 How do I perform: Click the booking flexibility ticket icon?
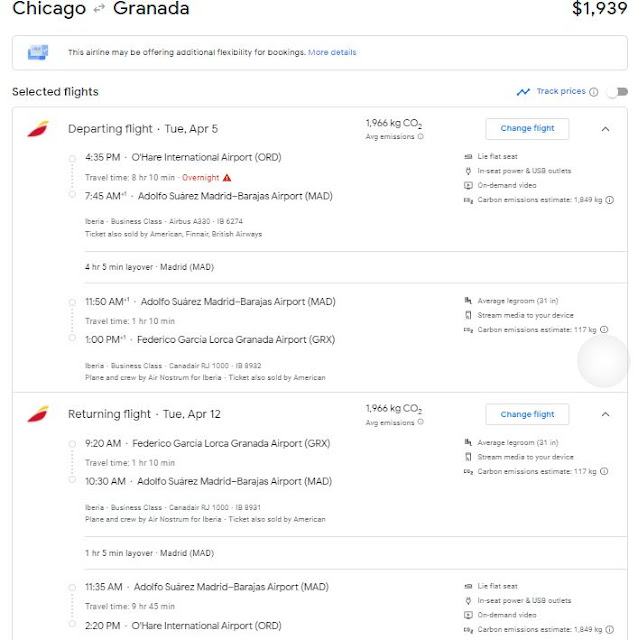point(39,52)
